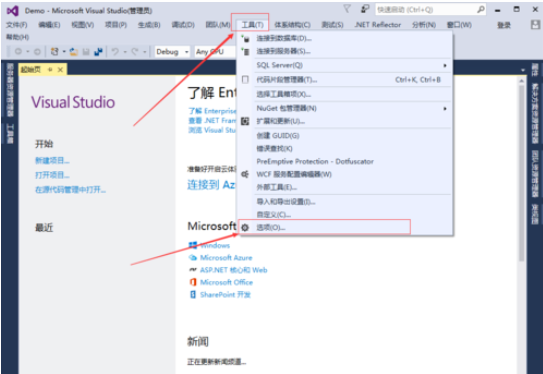Open the 帮助(H) menu
The image size is (543, 374).
(17, 37)
